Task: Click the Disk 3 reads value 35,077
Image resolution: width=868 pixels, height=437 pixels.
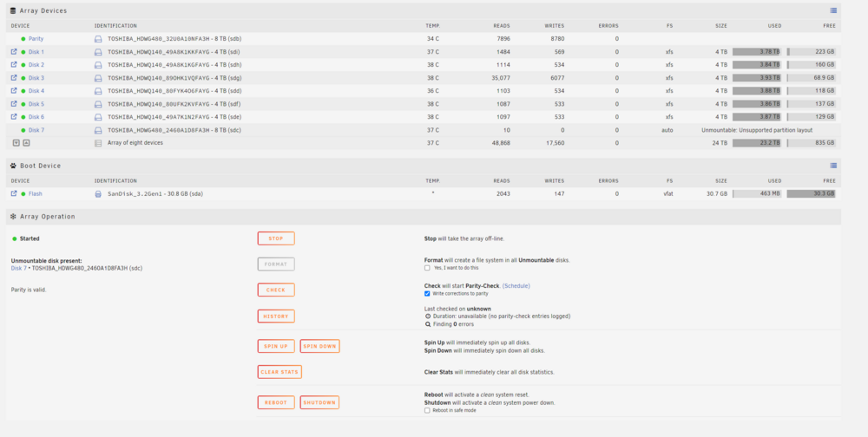Action: (x=501, y=78)
